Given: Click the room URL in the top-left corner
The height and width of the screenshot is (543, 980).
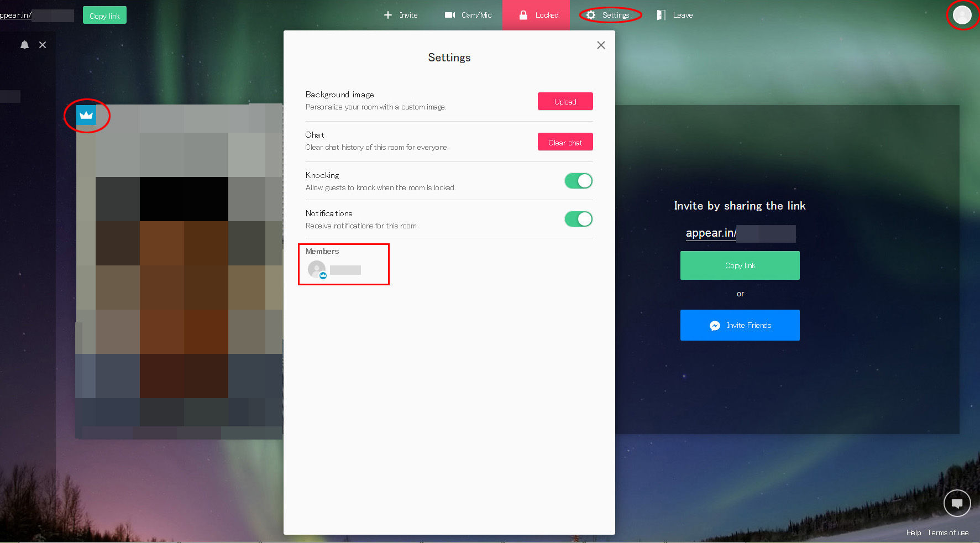Looking at the screenshot, I should [36, 15].
